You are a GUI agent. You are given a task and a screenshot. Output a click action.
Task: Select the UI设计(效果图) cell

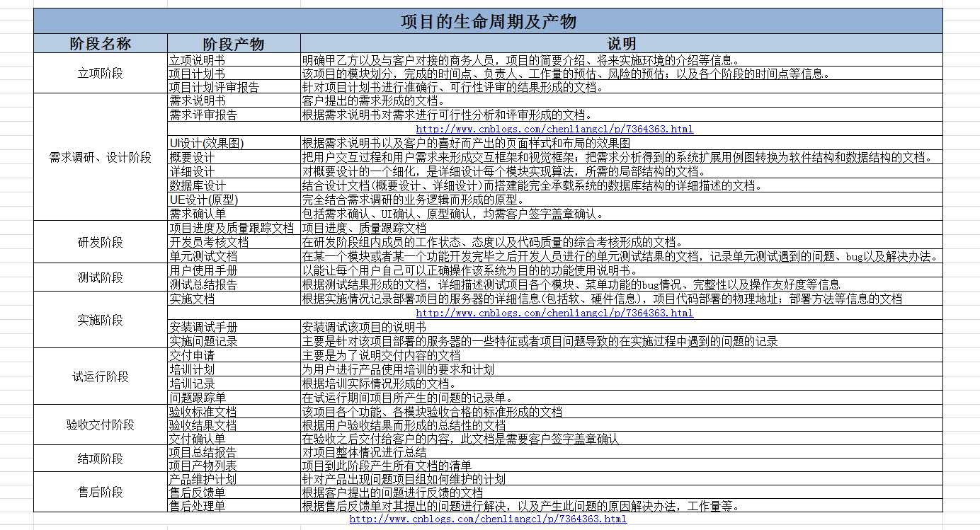point(234,143)
